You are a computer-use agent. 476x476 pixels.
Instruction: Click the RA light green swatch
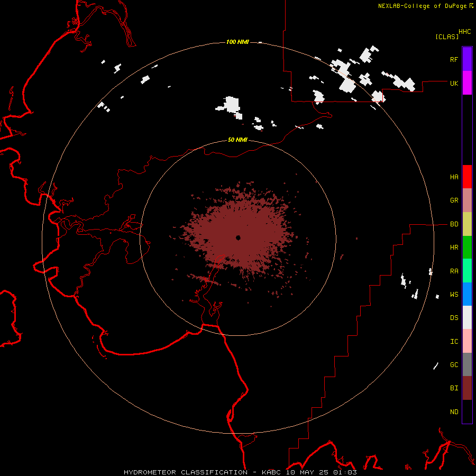[x=467, y=271]
